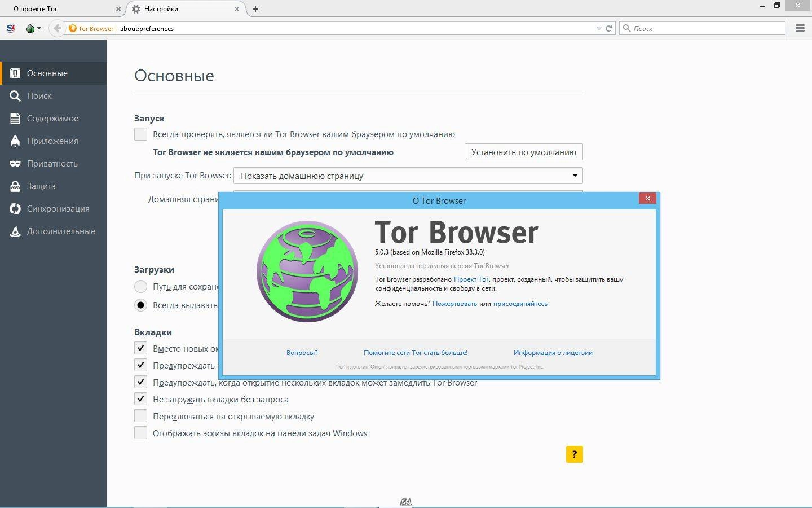Screen dimensions: 812x508
Task: Select 'Путь для сохранения' radio button
Action: [x=140, y=286]
